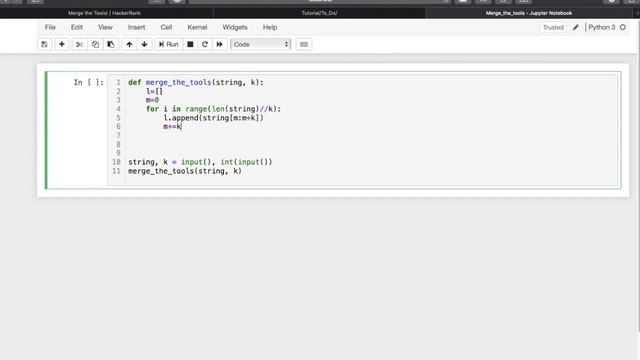Click the def merge_the_tools code line

(x=196, y=82)
